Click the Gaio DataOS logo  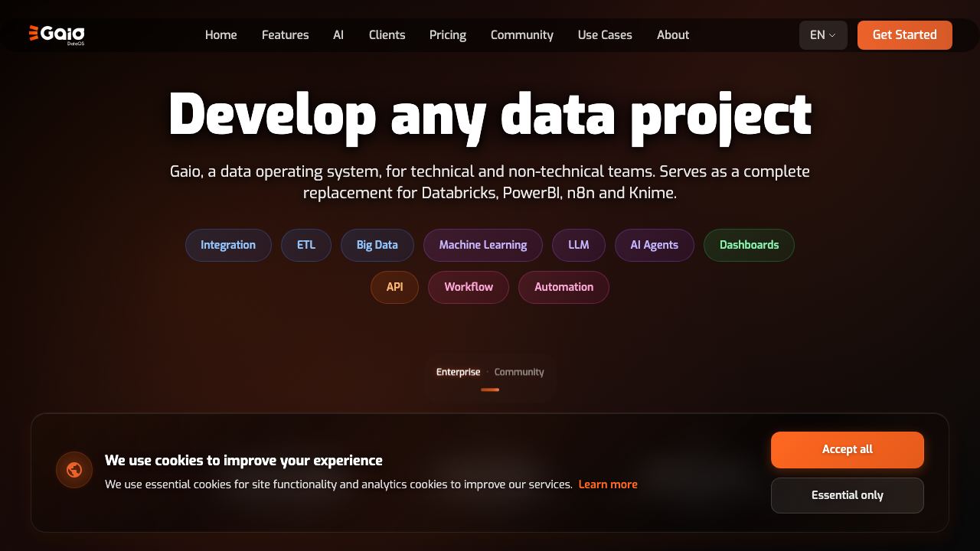pyautogui.click(x=57, y=34)
